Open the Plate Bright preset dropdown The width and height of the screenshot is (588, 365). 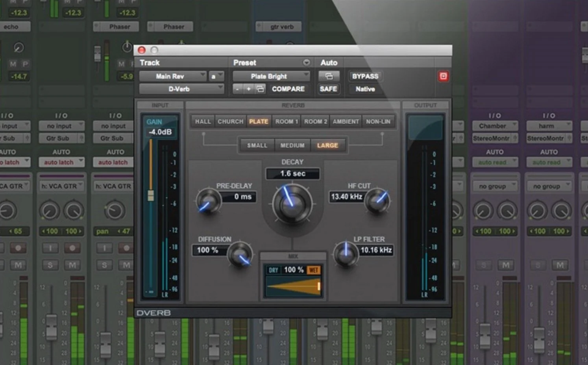click(x=271, y=76)
